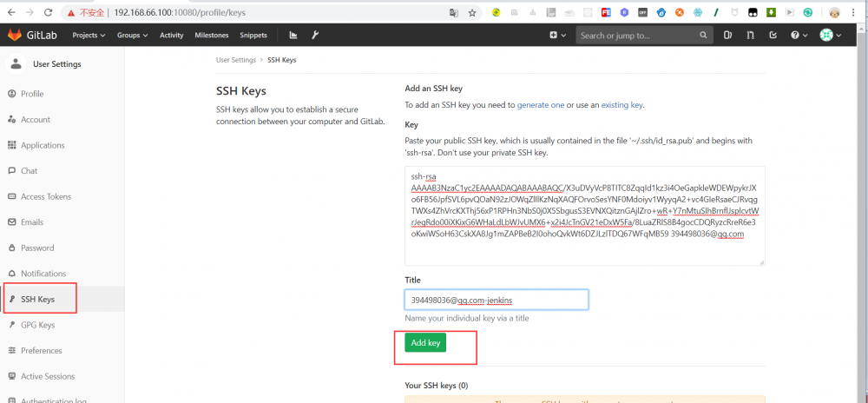The image size is (868, 403).
Task: Open the Issues icon in navbar
Action: tap(728, 35)
